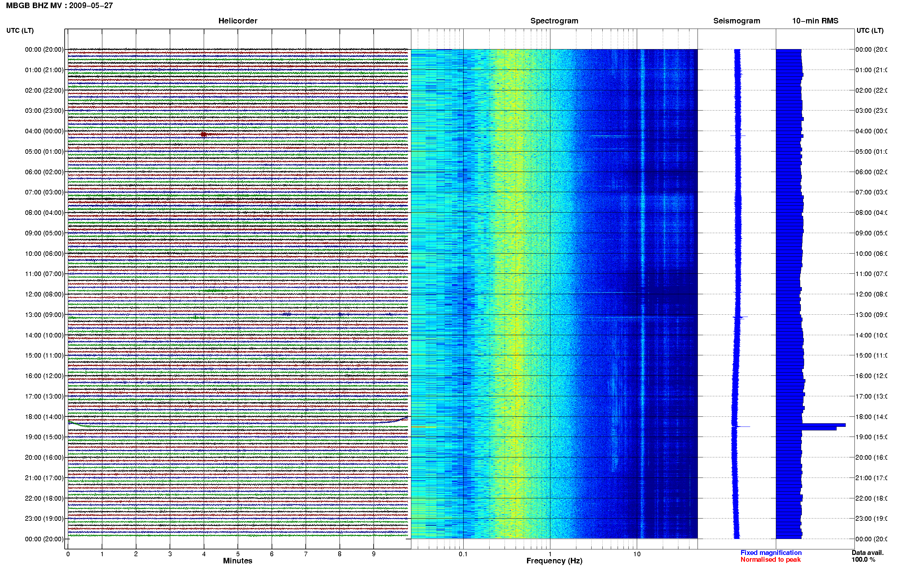Click the '15:00 (11:00)' time label on the Helicorder axis
Image resolution: width=924 pixels, height=578 pixels.
coord(44,356)
